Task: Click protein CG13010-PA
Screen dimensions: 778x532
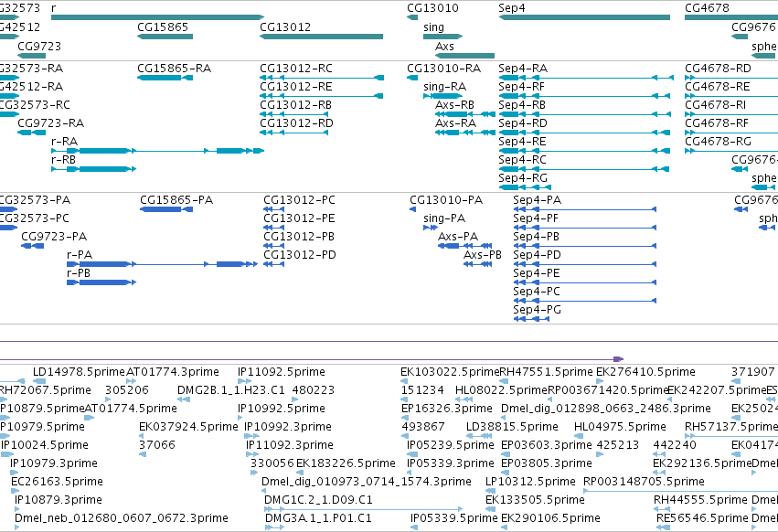Action: pos(413,209)
